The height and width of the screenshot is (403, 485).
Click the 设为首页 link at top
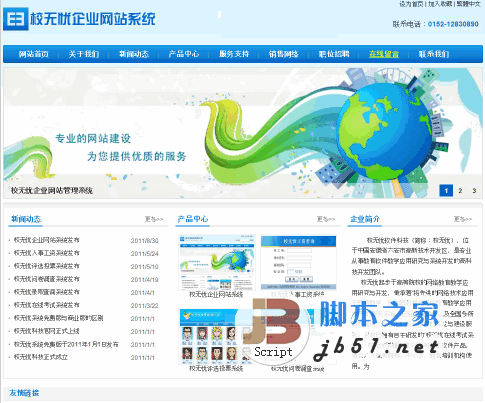pyautogui.click(x=411, y=4)
